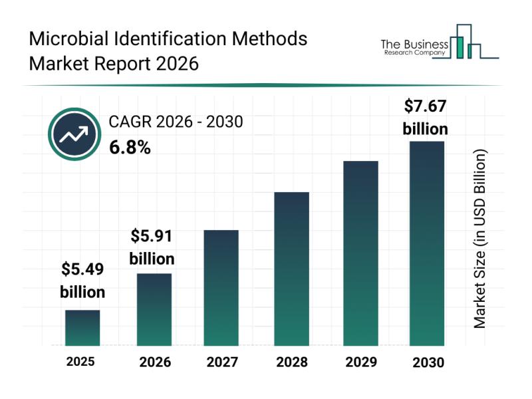Click the 2028 market size bar
The height and width of the screenshot is (399, 532).
coord(291,269)
